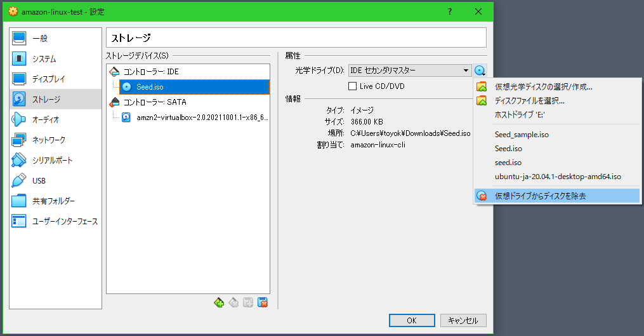Viewport: 644px width, 336px height.
Task: Select the amzn2-virtualbox disk under SATA
Action: (195, 118)
